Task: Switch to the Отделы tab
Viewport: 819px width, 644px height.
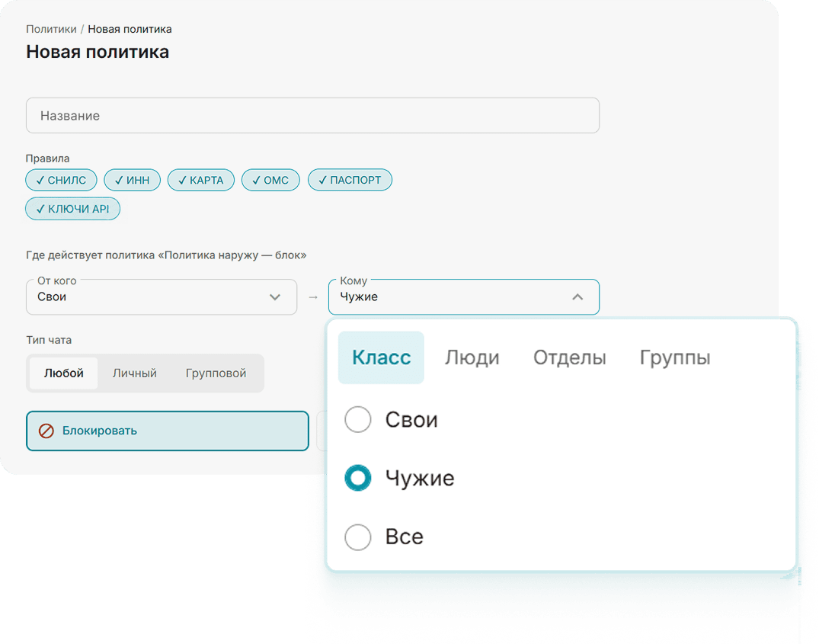Action: [x=569, y=357]
